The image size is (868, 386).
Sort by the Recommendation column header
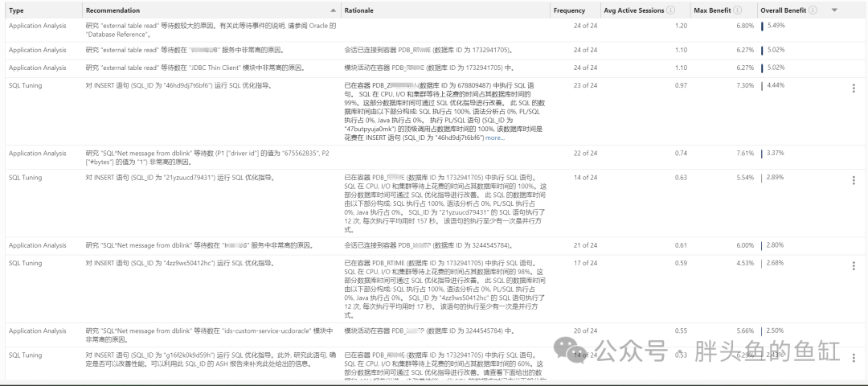tap(113, 10)
